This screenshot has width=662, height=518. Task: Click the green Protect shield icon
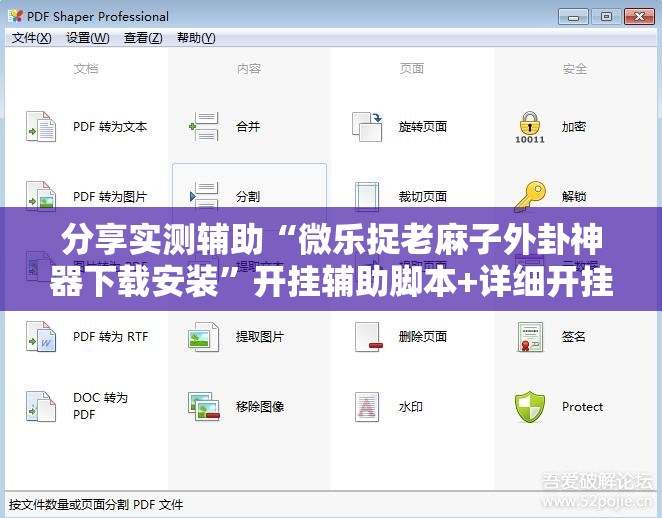pyautogui.click(x=529, y=407)
